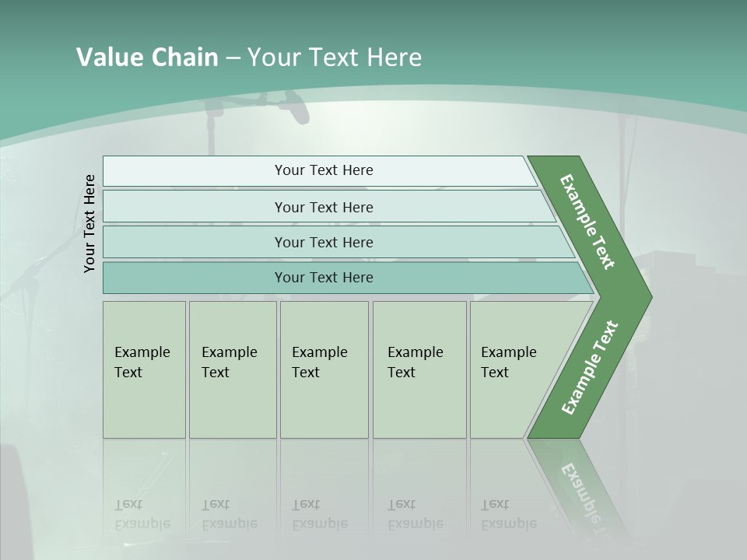Click the vertical "Your Text Here" side label
Viewport: 747px width, 560px height.
point(89,223)
